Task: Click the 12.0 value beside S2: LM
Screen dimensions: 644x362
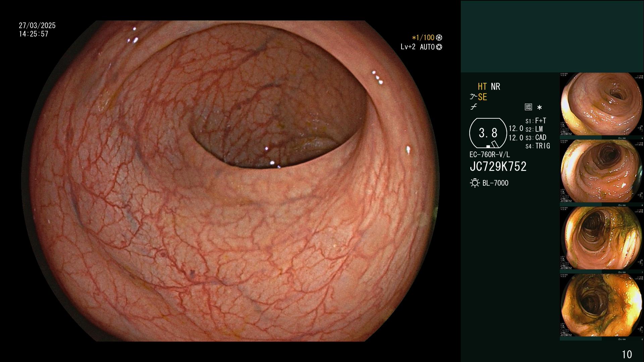Action: click(x=516, y=129)
